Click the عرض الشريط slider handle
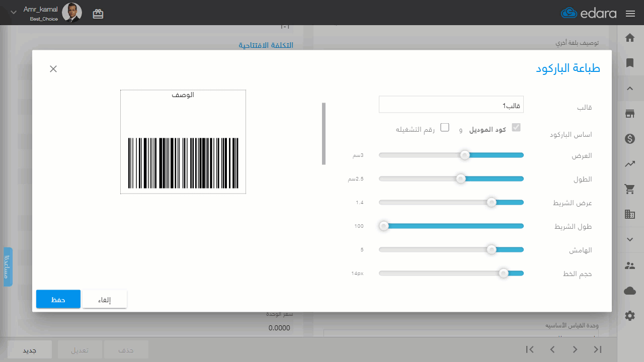Screen dimensions: 644x362 492,202
